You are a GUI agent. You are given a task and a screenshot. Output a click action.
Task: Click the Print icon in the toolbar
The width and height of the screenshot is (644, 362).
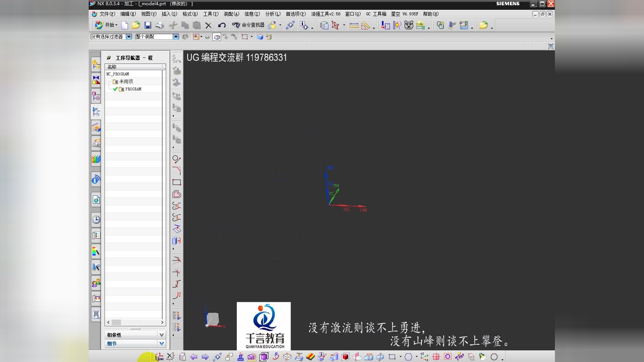(159, 25)
